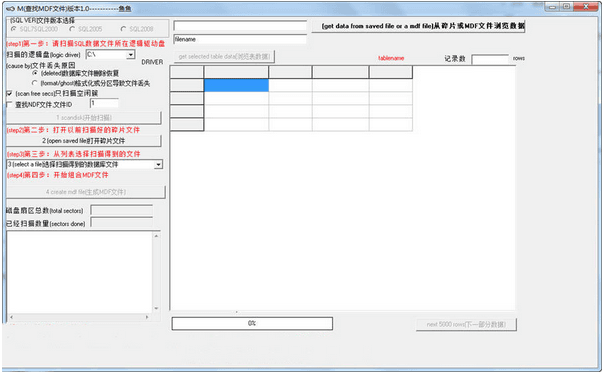Click the red step2 instruction text
602x374 pixels.
(73, 130)
